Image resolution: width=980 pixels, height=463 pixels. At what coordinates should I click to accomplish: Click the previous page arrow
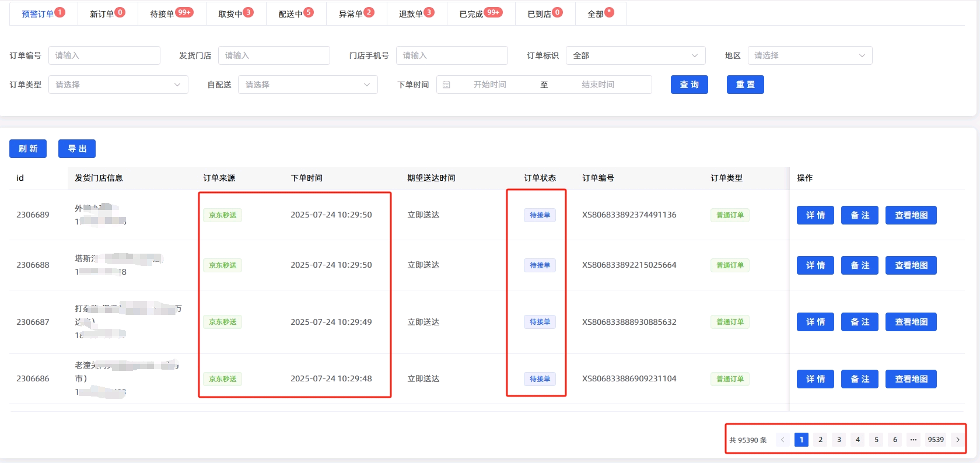[783, 440]
